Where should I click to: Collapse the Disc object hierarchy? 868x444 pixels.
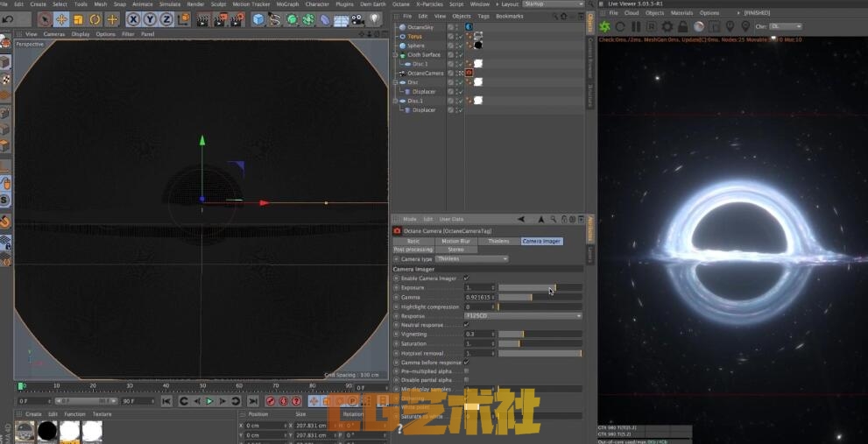395,82
